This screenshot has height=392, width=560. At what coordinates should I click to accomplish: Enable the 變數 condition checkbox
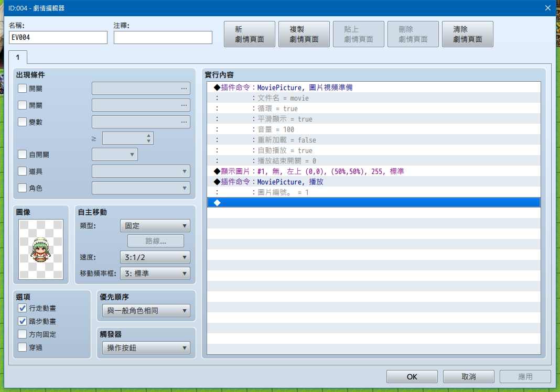coord(23,122)
